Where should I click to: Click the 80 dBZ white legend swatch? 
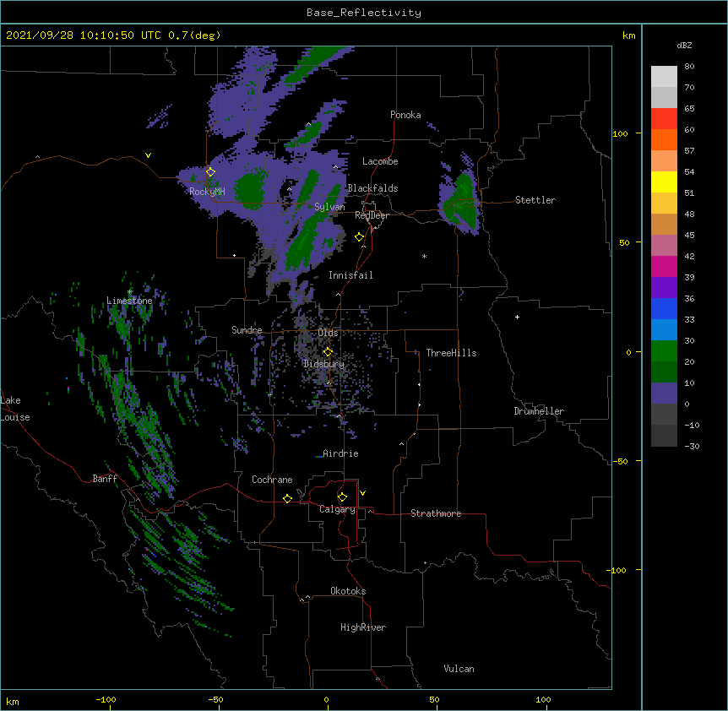coord(664,77)
